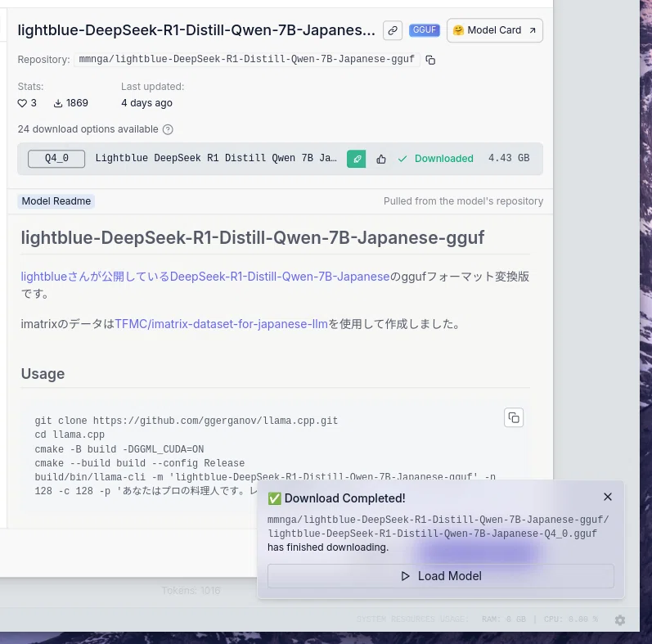
Task: Open the Model Card on Hugging Face
Action: [x=494, y=30]
